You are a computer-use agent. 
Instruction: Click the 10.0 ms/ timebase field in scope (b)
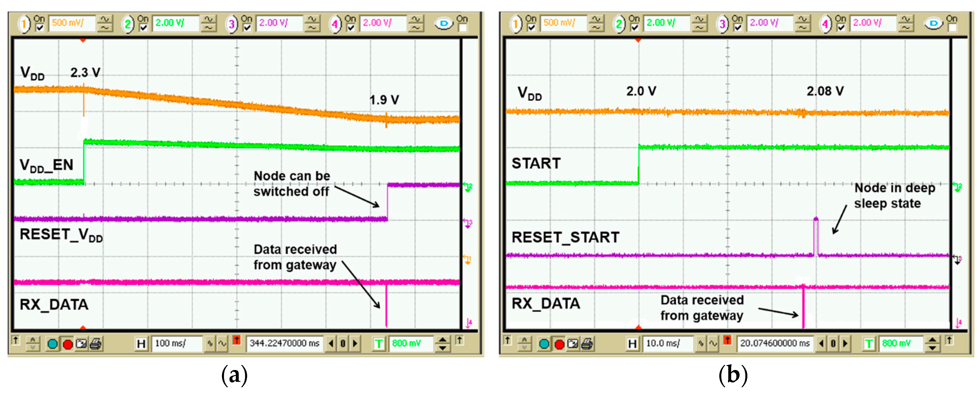[668, 344]
